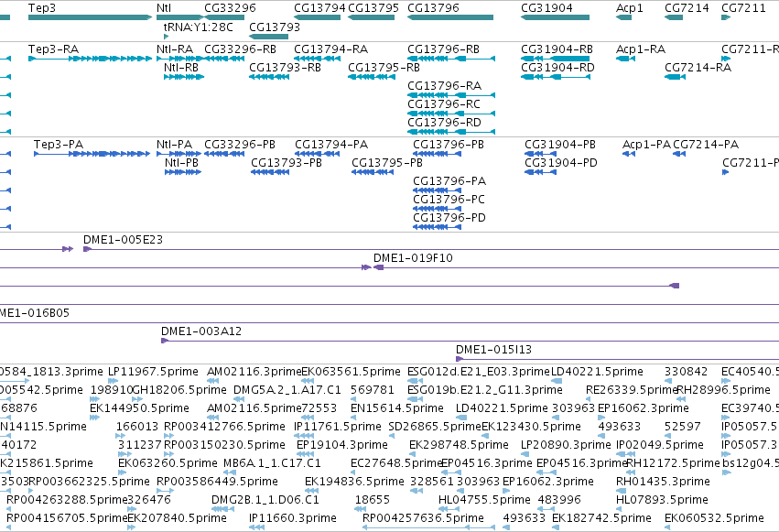Open the CG13794 gene feature

point(317,17)
